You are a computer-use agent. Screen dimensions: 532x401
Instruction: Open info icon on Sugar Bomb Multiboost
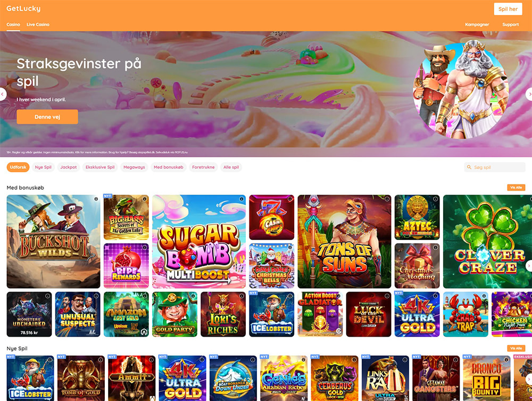tap(242, 199)
